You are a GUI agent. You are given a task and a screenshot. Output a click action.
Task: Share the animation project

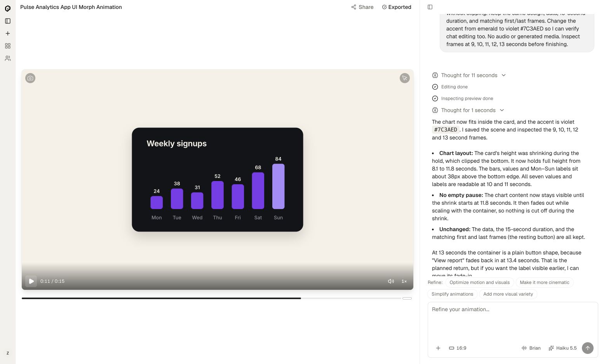[362, 7]
